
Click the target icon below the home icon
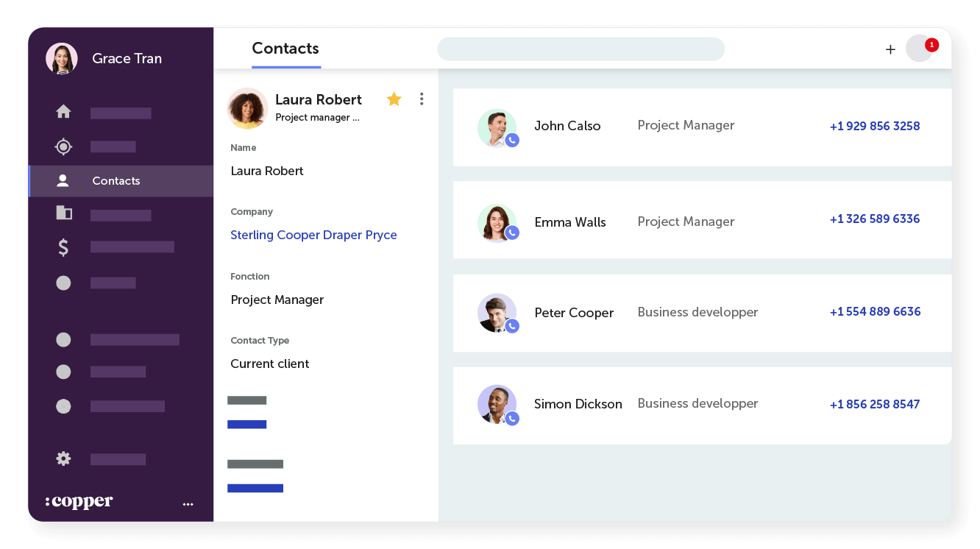(x=63, y=146)
